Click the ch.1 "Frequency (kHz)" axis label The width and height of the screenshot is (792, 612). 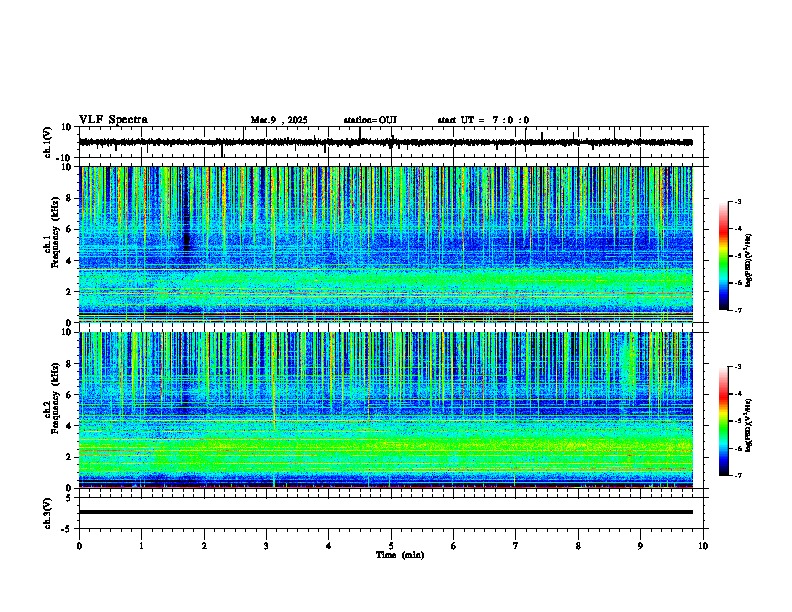pos(55,233)
